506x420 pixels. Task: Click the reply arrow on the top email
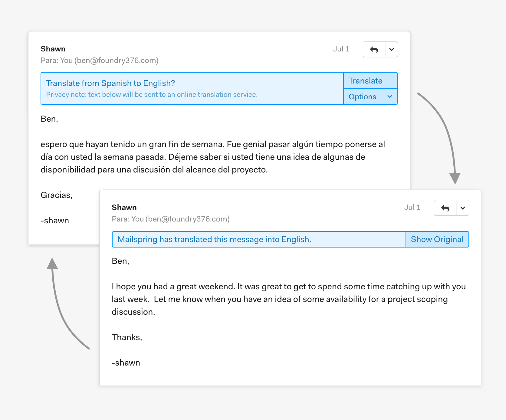[x=374, y=49]
